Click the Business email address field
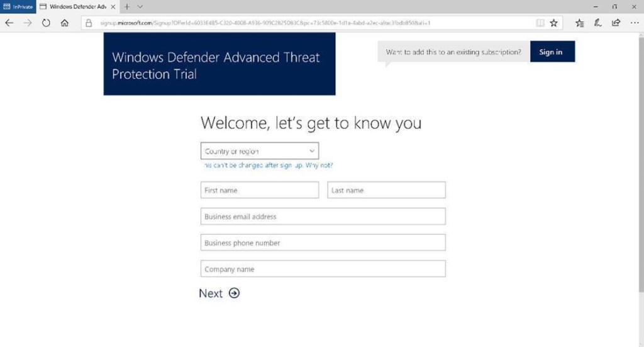644x347 pixels. [323, 216]
